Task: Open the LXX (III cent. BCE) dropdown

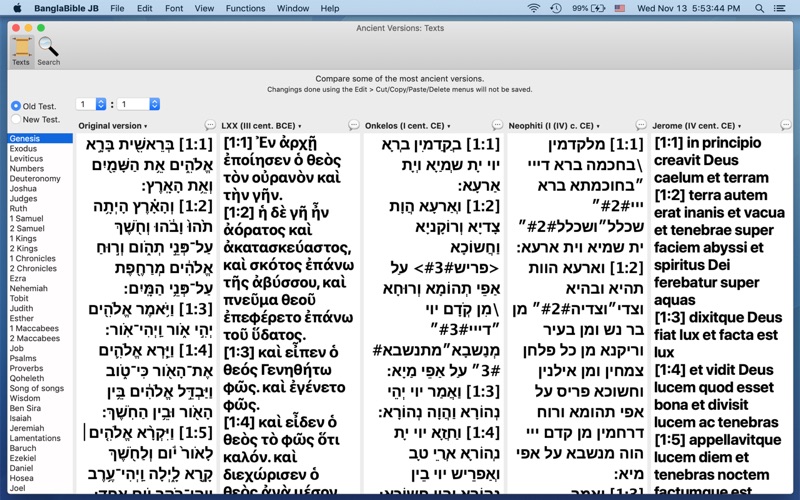Action: (x=261, y=126)
